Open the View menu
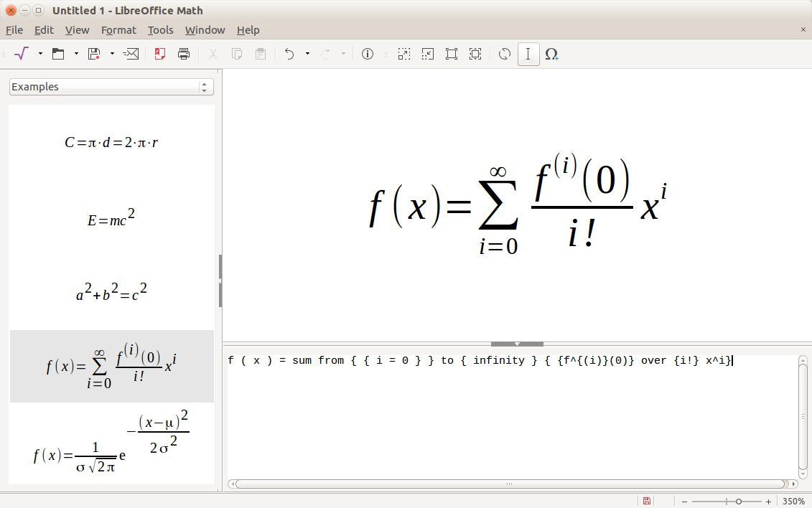This screenshot has height=508, width=812. pos(77,30)
